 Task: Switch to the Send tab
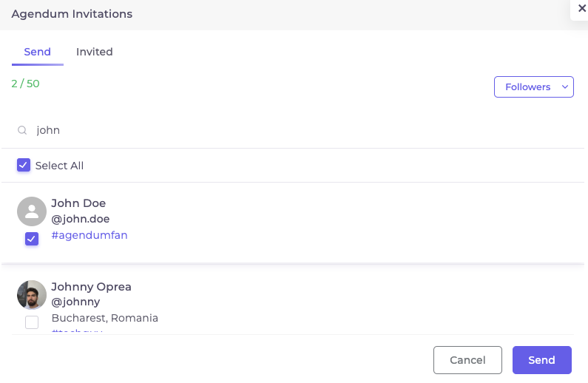click(37, 52)
